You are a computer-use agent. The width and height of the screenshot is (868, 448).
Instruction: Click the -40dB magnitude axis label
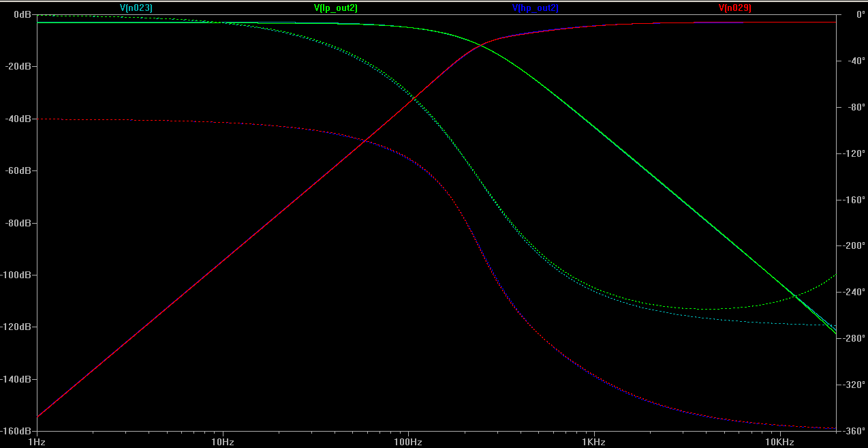coord(19,119)
